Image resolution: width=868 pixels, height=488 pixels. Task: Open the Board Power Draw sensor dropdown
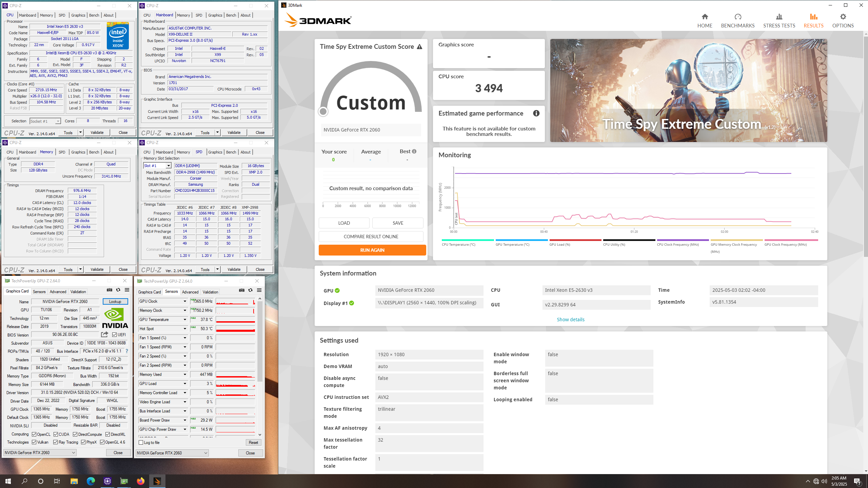click(185, 420)
